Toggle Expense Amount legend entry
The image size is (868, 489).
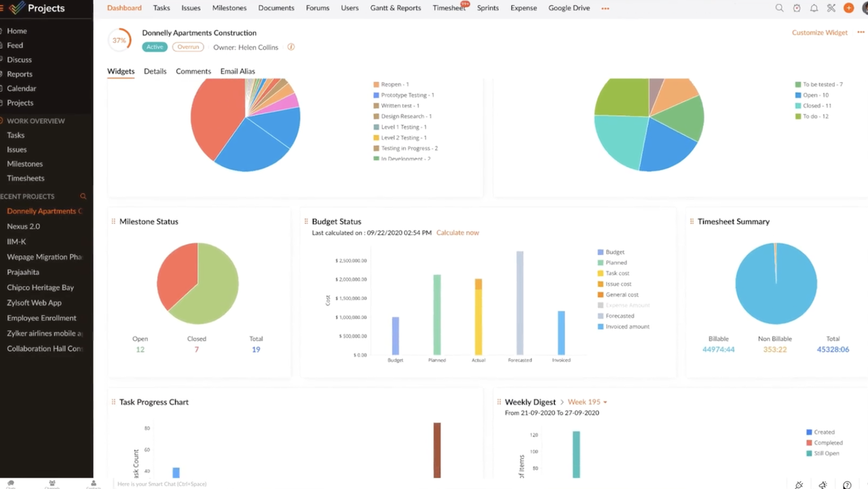point(626,305)
